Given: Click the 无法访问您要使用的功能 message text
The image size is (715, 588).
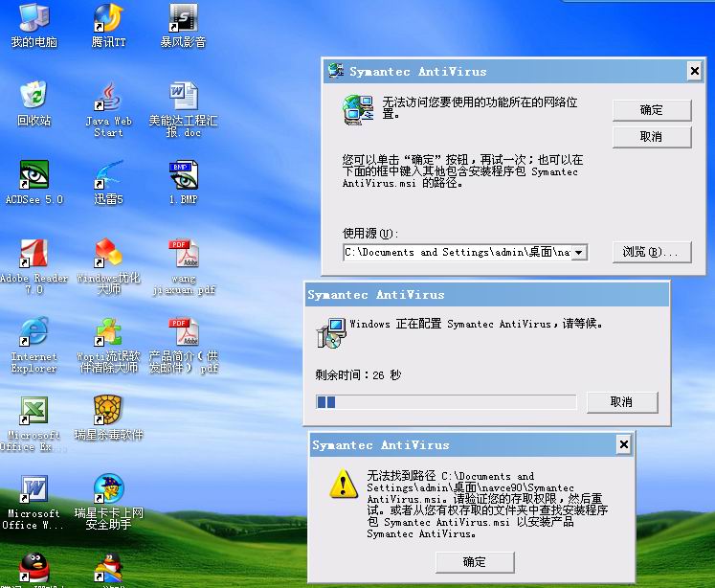Looking at the screenshot, I should (480, 107).
